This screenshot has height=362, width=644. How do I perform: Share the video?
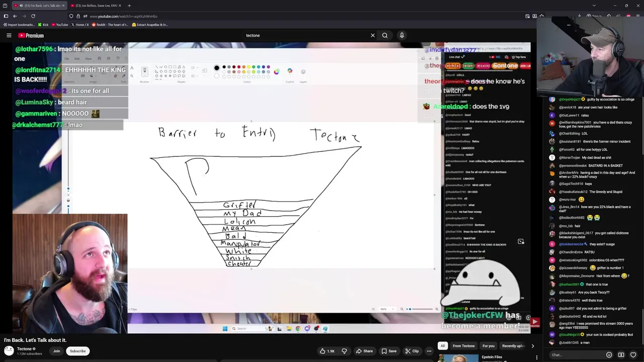click(x=364, y=351)
